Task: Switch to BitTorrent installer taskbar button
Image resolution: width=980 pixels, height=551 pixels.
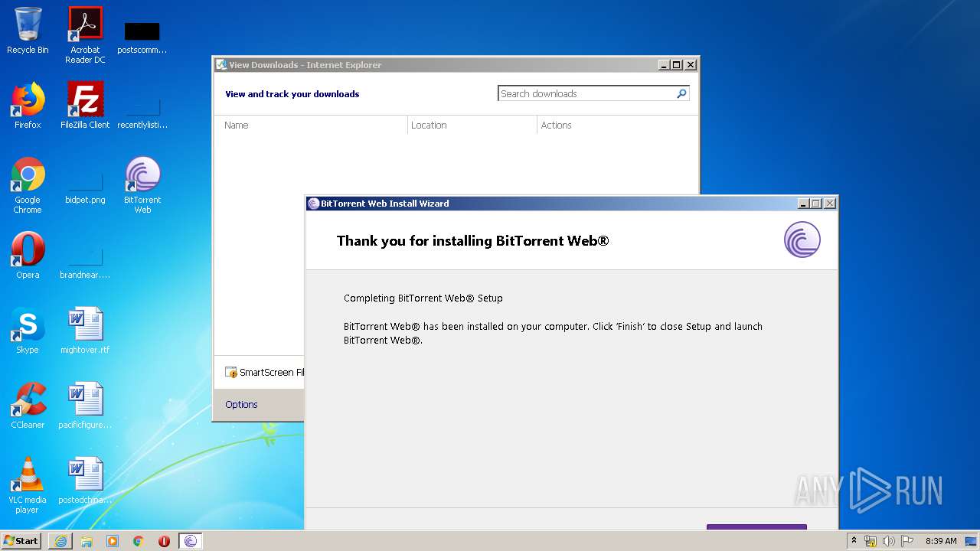Action: [191, 541]
